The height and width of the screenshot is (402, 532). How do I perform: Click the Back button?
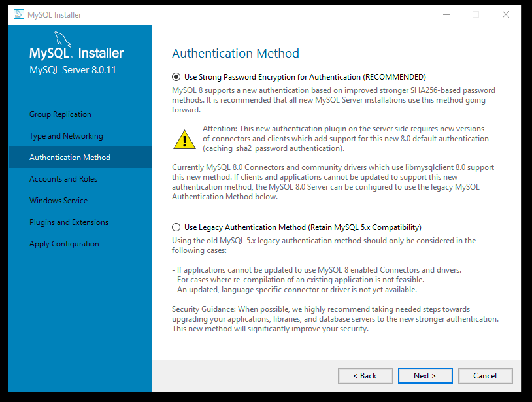tap(365, 376)
